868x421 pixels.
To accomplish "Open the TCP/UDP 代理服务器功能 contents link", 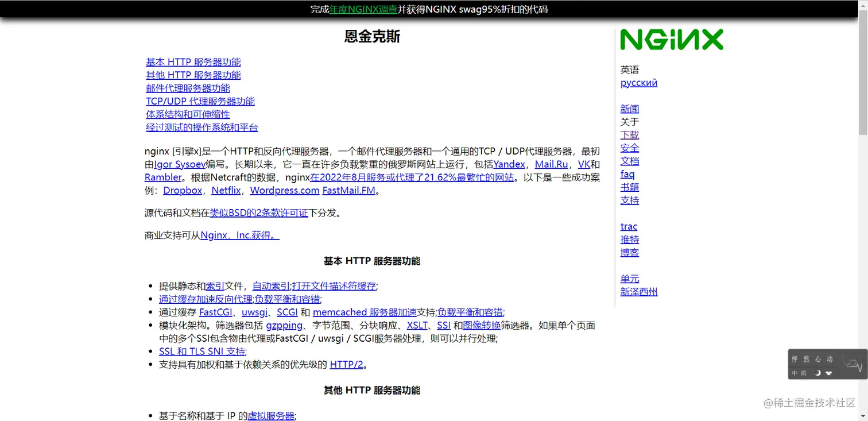I will coord(200,101).
